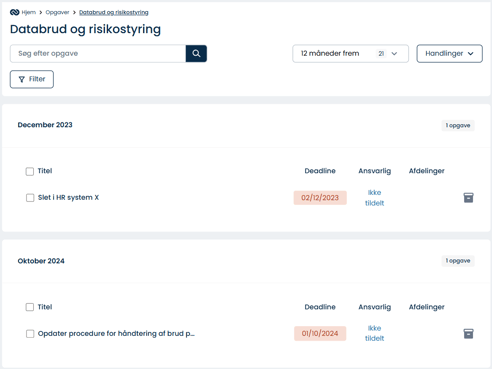Go to Hjem in the breadcrumb

[29, 12]
